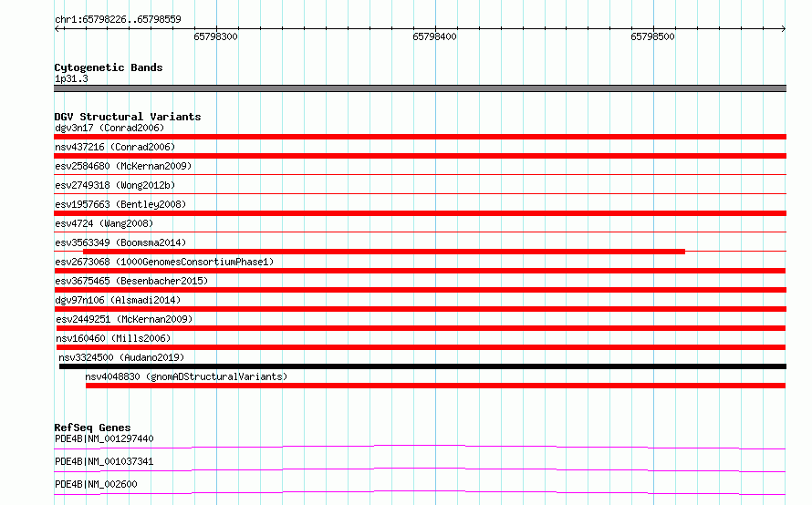Viewport: 812px width, 505px height.
Task: Click the 1p31.3 band label
Action: [71, 78]
